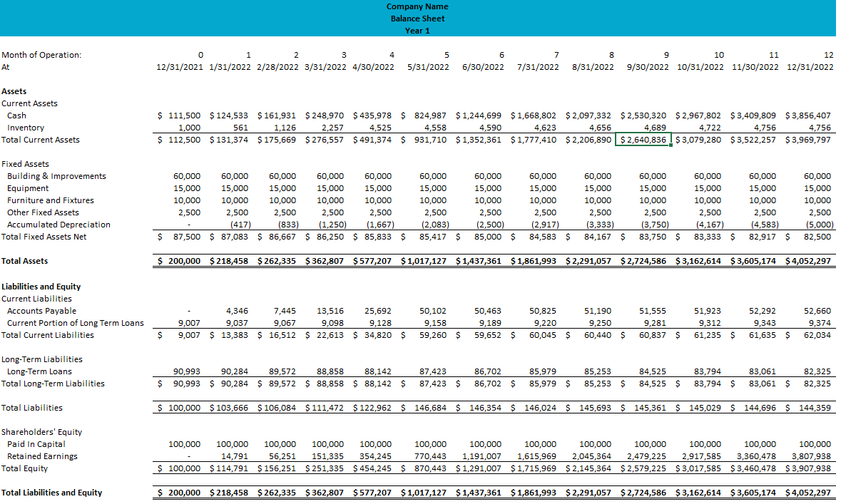Viewport: 841px width, 504px height.
Task: Select Total Long-Term Liabilities 82,325
Action: (817, 384)
